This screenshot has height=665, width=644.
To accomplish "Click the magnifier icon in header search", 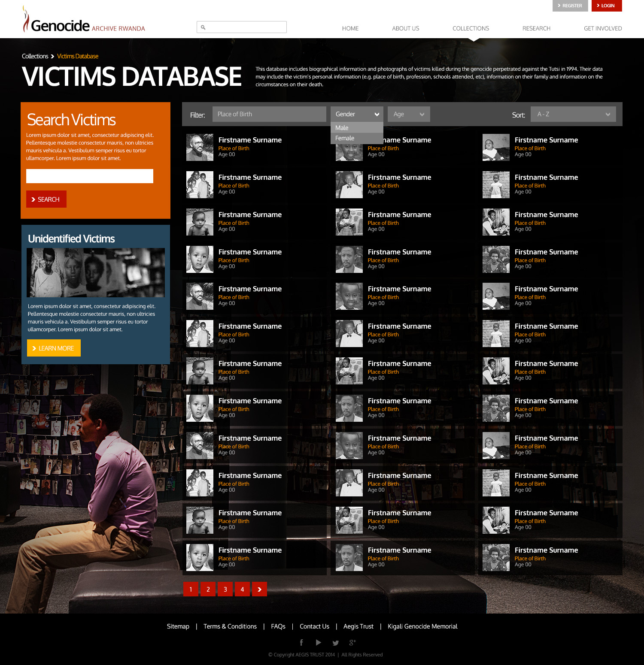I will (x=203, y=27).
